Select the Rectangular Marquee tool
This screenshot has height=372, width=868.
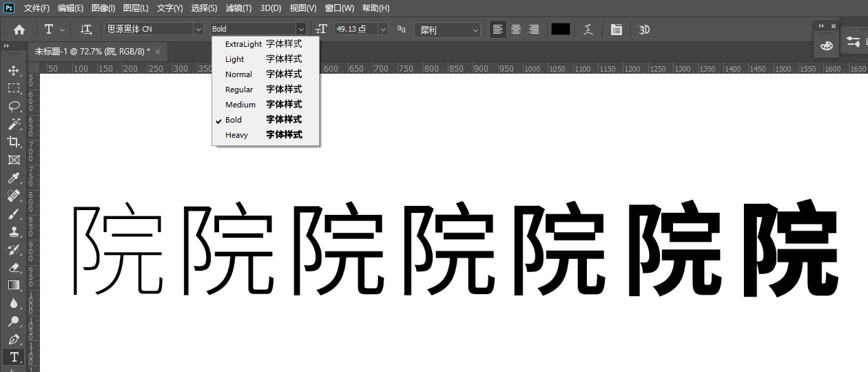14,88
